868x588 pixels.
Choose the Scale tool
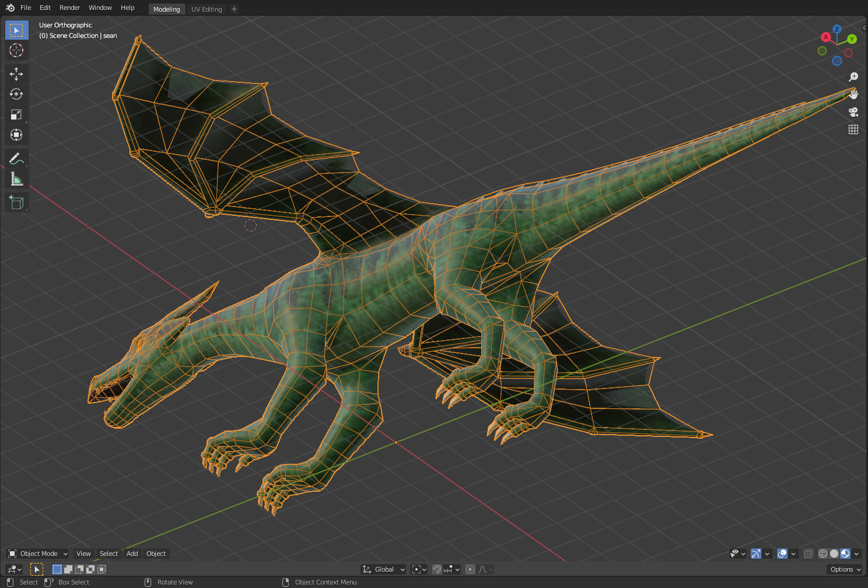pos(16,114)
